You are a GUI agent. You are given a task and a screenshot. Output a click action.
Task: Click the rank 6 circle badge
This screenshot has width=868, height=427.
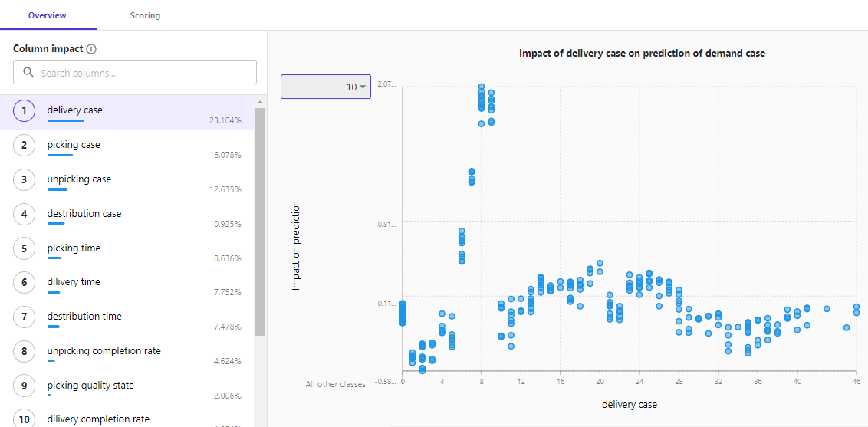25,282
